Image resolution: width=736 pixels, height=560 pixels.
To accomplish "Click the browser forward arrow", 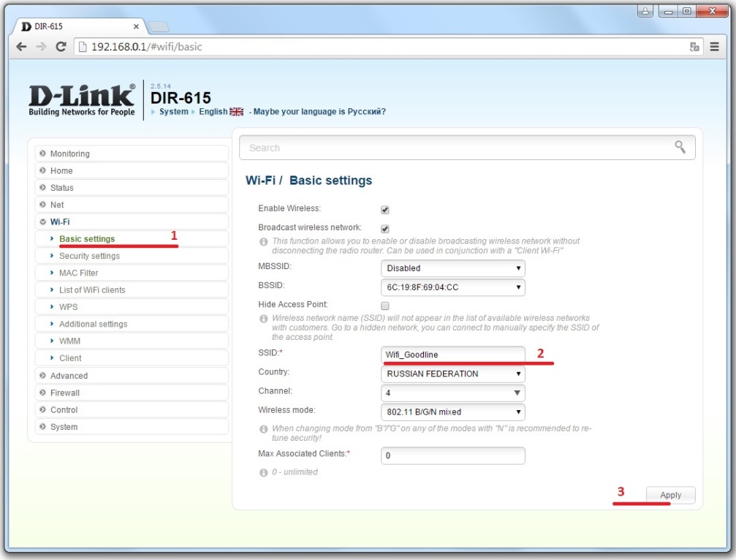I will tap(42, 47).
